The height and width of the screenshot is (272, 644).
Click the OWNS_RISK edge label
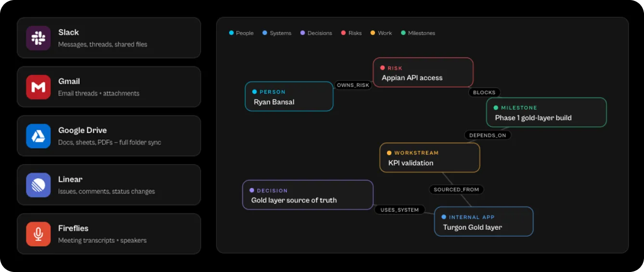pyautogui.click(x=353, y=85)
